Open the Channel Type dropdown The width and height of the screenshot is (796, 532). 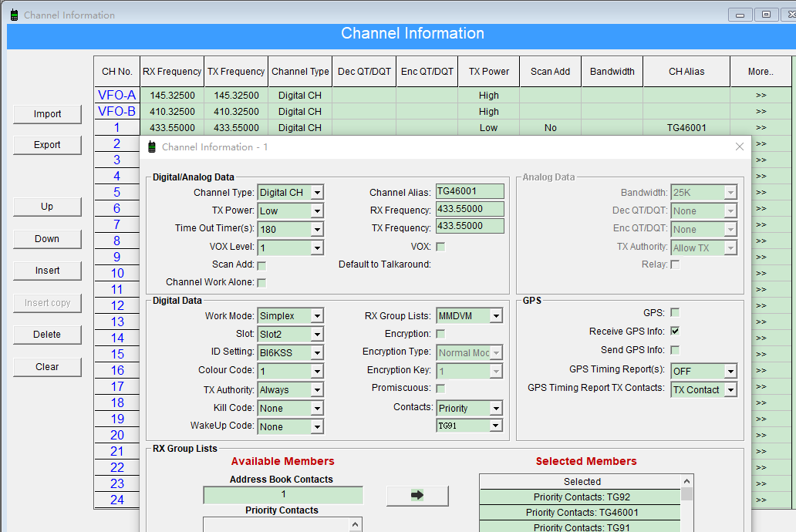click(x=317, y=193)
